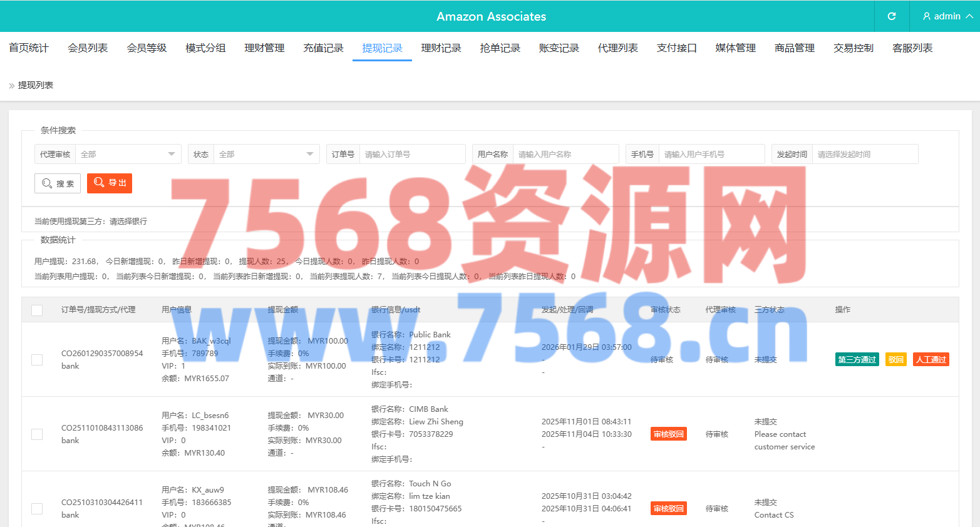
Task: Click the admin user profile icon
Action: click(927, 16)
